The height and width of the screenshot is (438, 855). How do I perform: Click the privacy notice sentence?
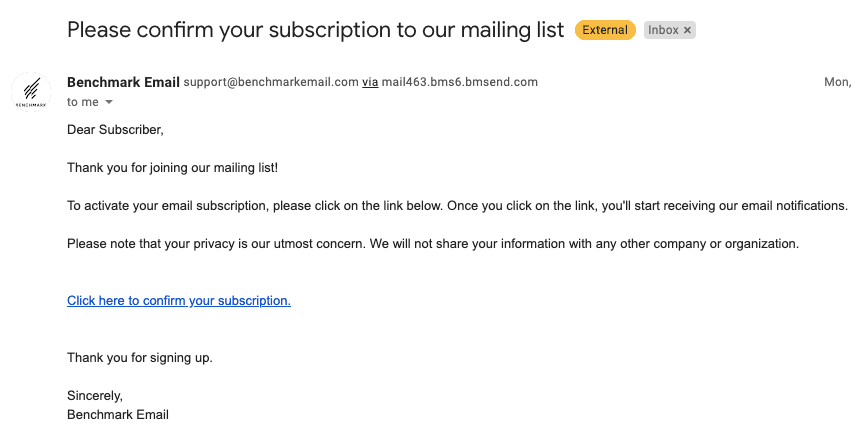tap(433, 243)
